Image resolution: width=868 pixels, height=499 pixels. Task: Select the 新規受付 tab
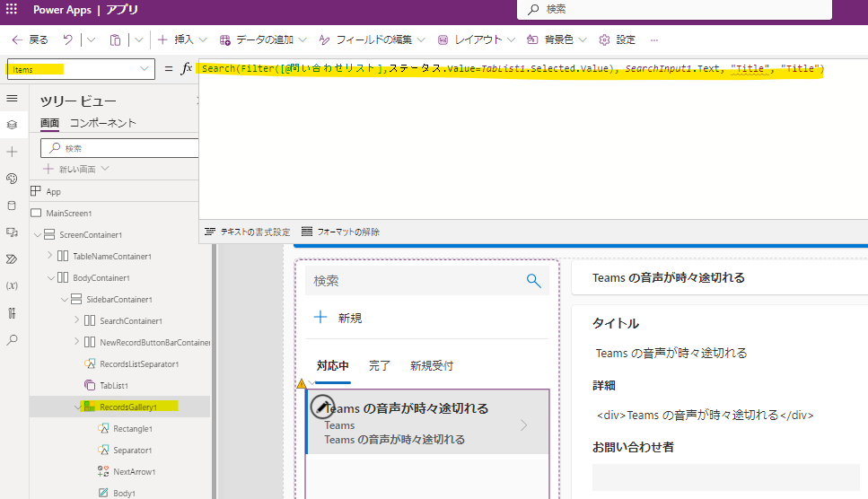(x=432, y=365)
